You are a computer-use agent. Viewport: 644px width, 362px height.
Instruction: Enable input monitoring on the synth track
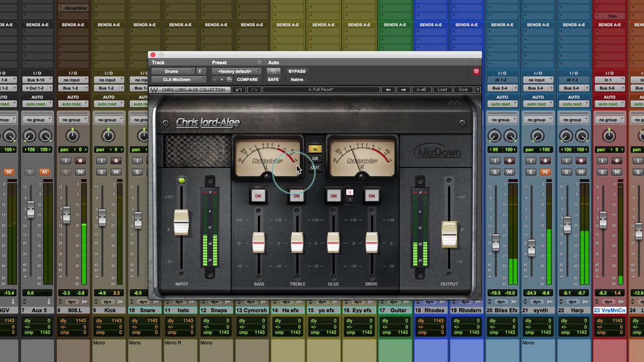(530, 161)
